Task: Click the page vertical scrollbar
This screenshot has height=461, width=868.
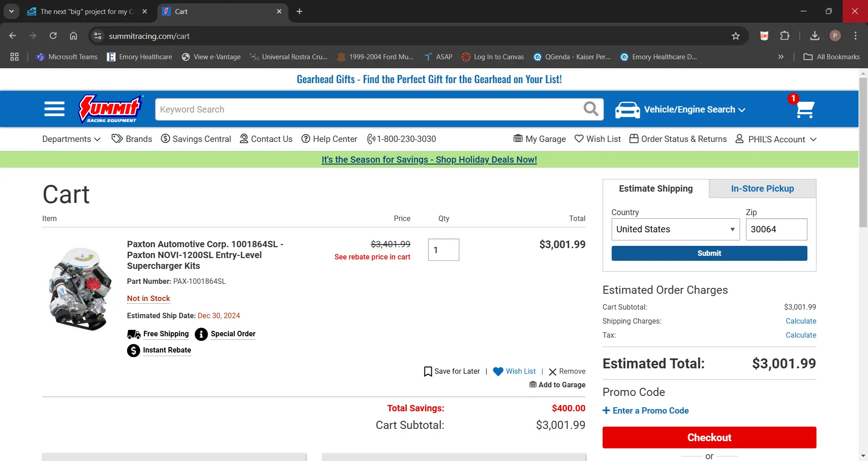Action: (863, 154)
